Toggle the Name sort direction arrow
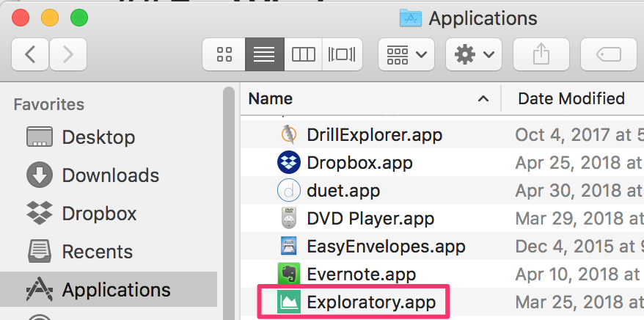This screenshot has width=644, height=320. pyautogui.click(x=483, y=99)
